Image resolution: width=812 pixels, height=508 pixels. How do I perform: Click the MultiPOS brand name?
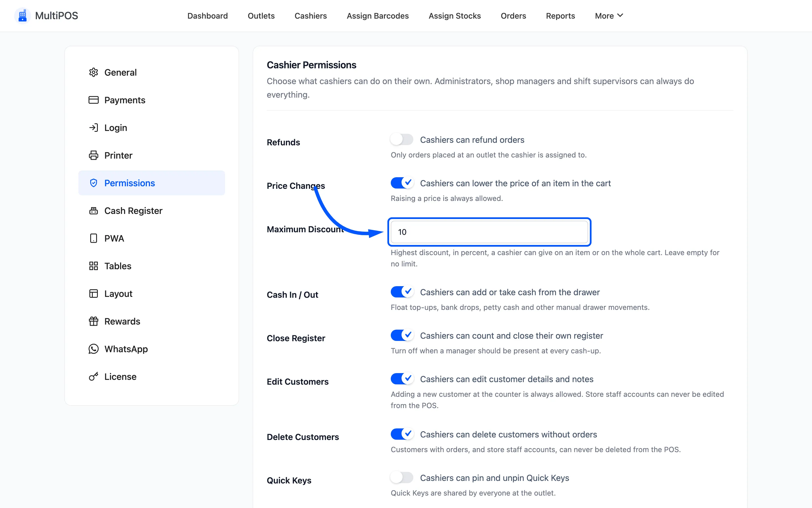pyautogui.click(x=56, y=16)
